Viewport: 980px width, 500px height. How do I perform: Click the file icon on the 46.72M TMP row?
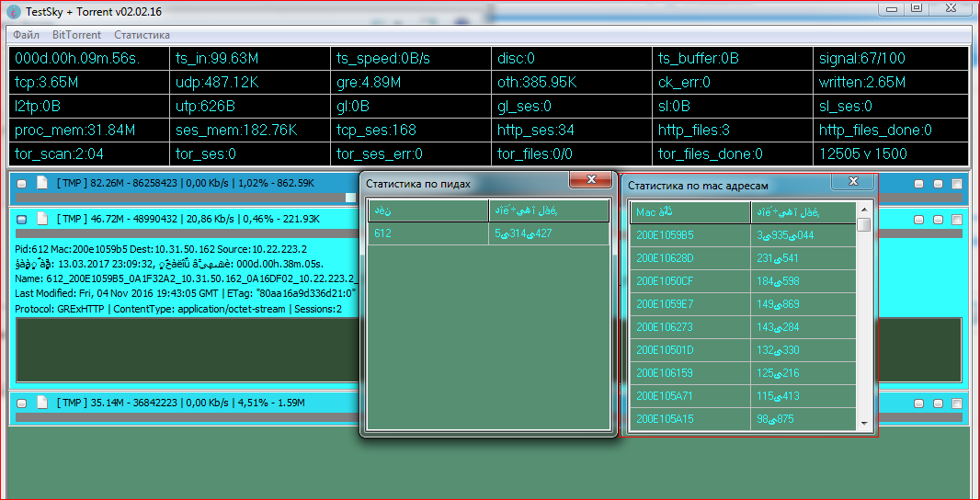(x=41, y=219)
